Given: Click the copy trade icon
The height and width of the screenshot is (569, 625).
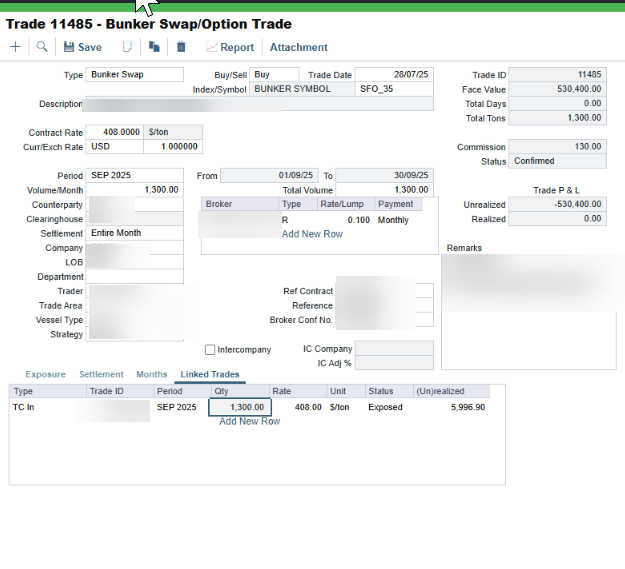Looking at the screenshot, I should coord(154,47).
